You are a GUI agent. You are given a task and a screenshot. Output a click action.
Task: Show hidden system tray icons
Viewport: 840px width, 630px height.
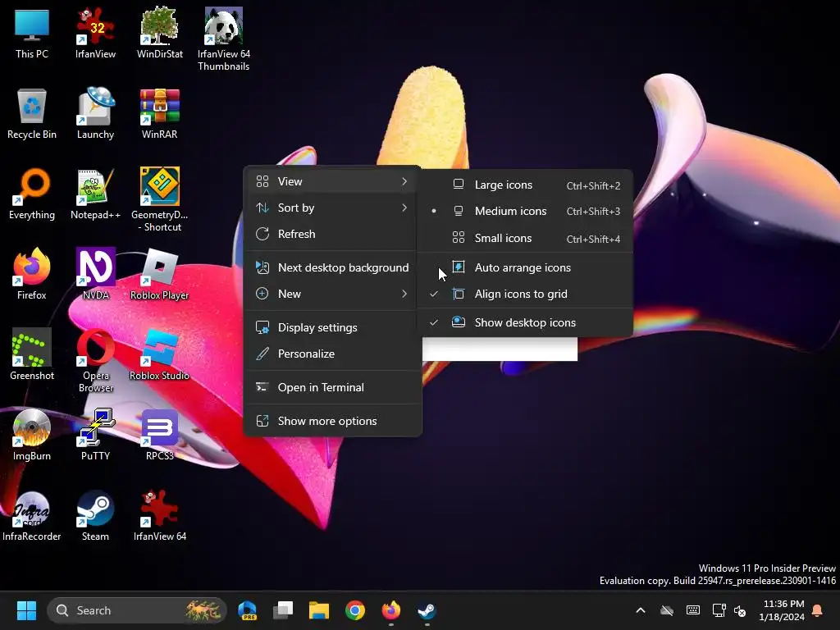click(x=640, y=610)
